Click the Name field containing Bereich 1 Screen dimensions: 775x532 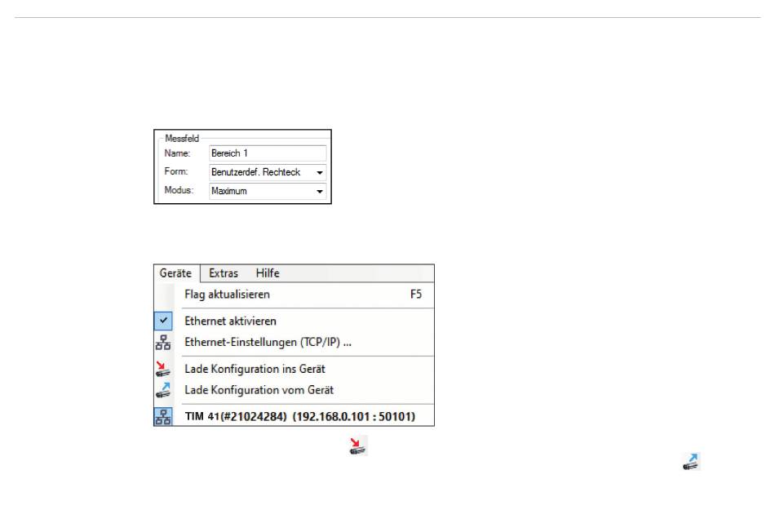pos(268,153)
